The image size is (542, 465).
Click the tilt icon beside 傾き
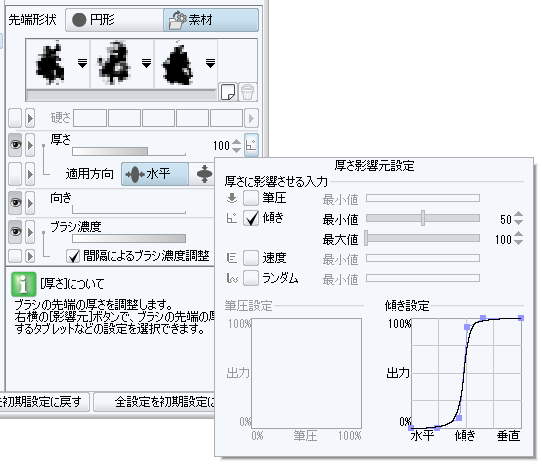232,218
